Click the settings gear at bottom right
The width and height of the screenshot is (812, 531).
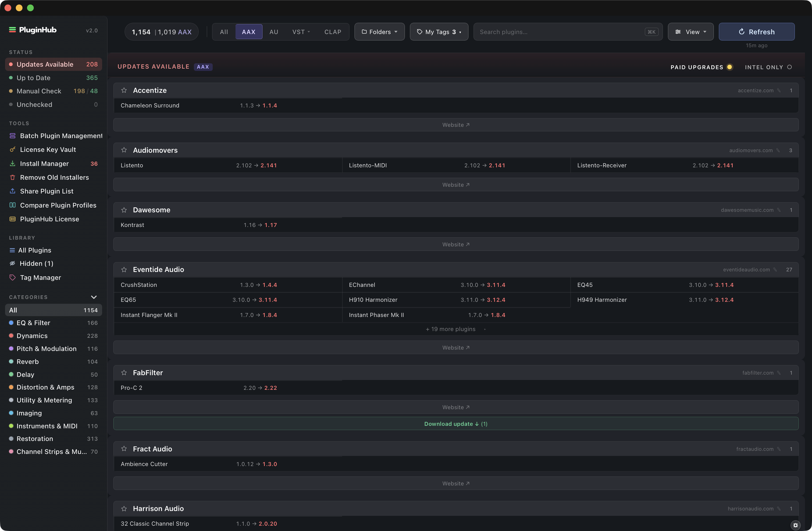coord(795,525)
